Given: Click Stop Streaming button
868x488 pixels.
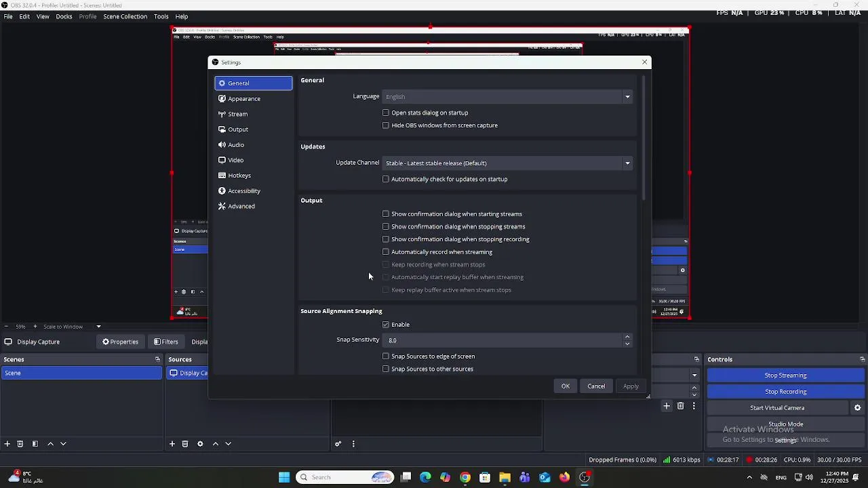Looking at the screenshot, I should tap(785, 375).
